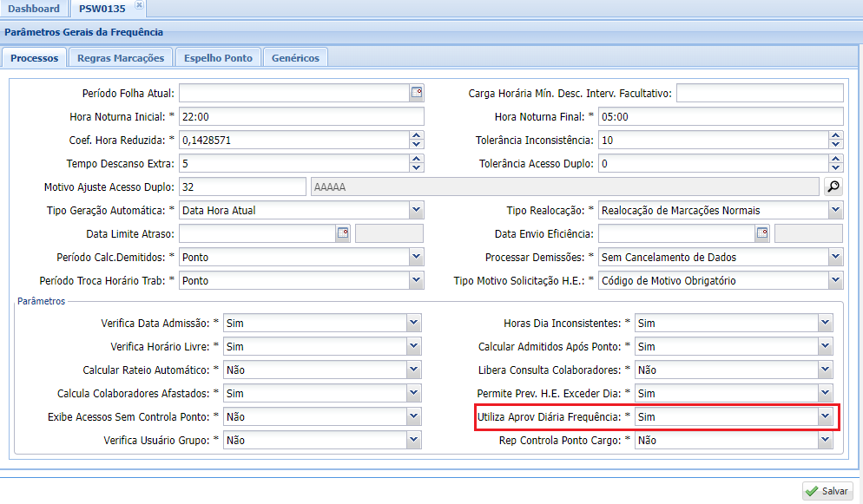Expand the Tipo Geração Automática dropdown
Viewport: 863px width, 504px height.
(x=417, y=210)
